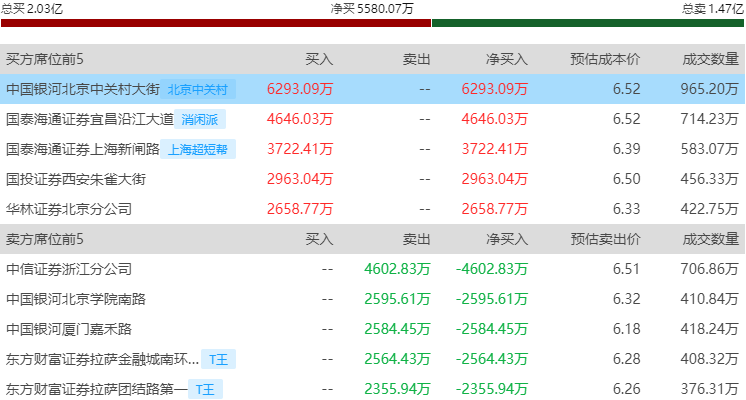Click 总买 2.03亿 label
The width and height of the screenshot is (746, 400).
point(32,9)
